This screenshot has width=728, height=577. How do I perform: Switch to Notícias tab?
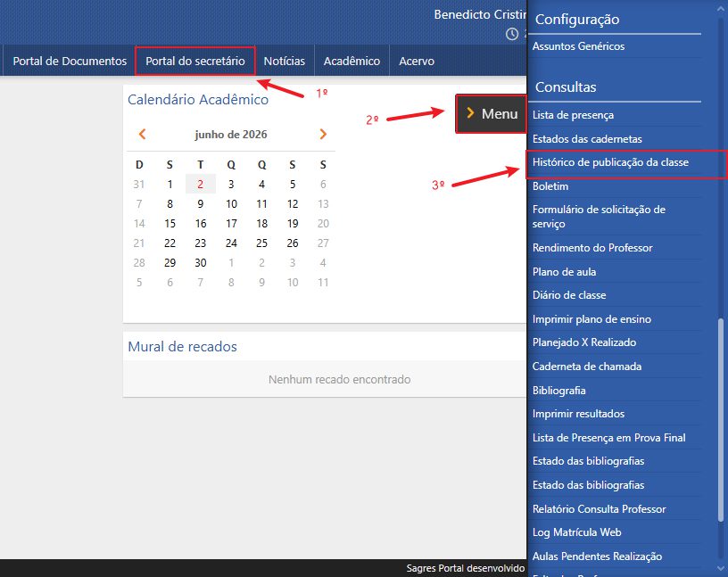(x=284, y=61)
